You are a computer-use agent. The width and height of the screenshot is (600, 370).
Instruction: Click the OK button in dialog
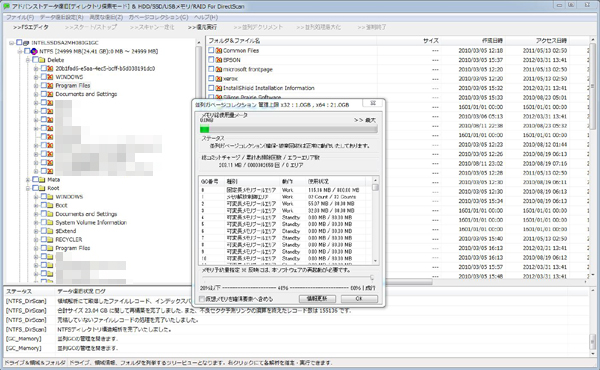[359, 299]
